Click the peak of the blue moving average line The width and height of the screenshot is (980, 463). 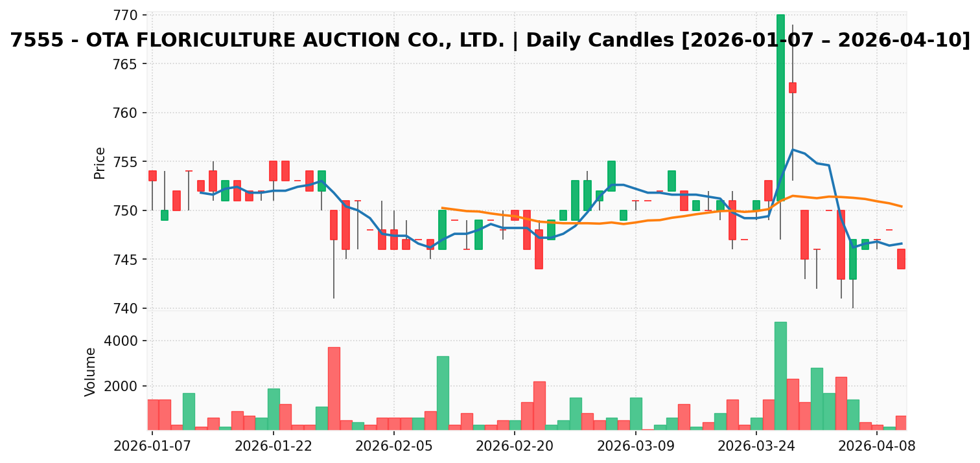click(792, 150)
